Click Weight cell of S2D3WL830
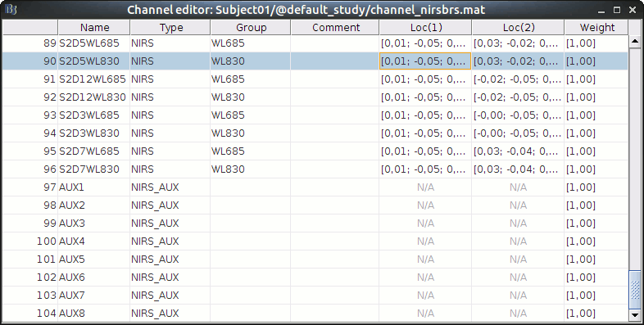This screenshot has height=325, width=644. click(x=596, y=133)
